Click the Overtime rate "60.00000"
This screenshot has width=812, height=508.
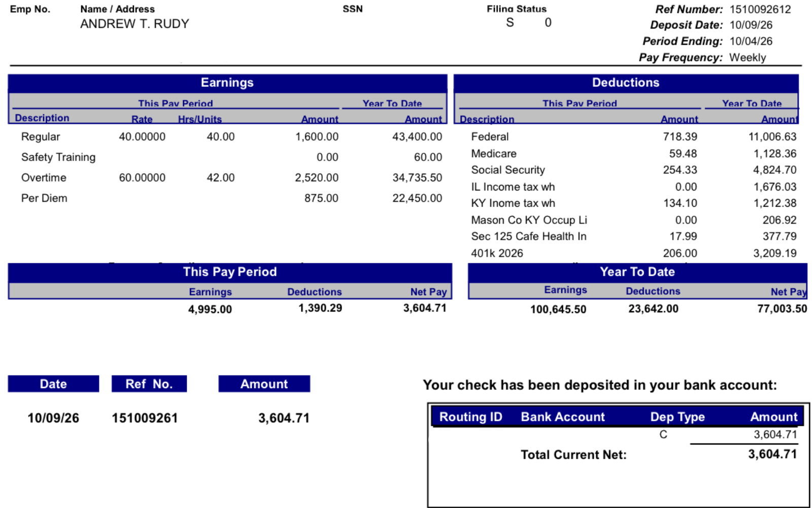tap(142, 178)
